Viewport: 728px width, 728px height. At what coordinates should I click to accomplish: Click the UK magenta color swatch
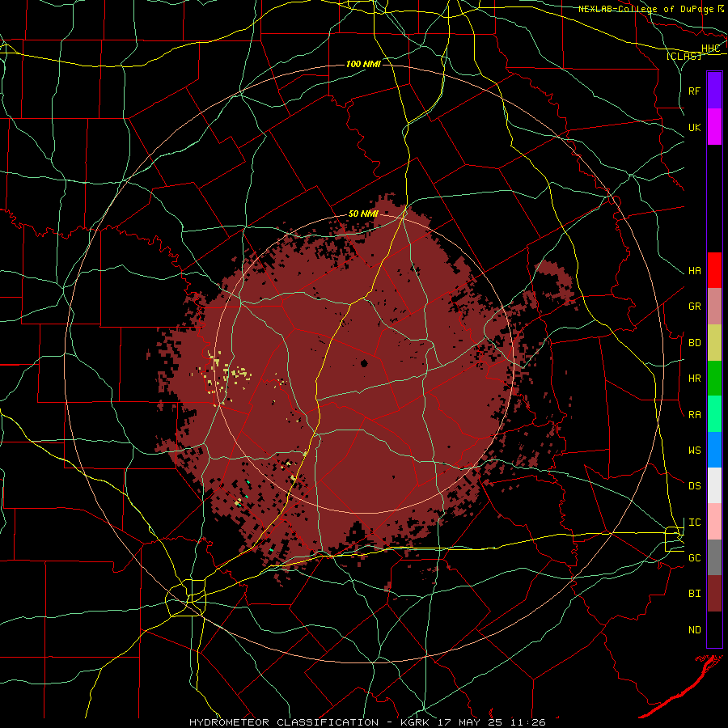click(x=714, y=127)
